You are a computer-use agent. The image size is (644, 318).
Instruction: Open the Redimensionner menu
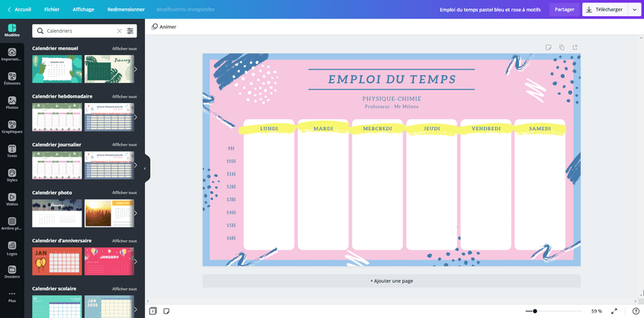tap(126, 10)
